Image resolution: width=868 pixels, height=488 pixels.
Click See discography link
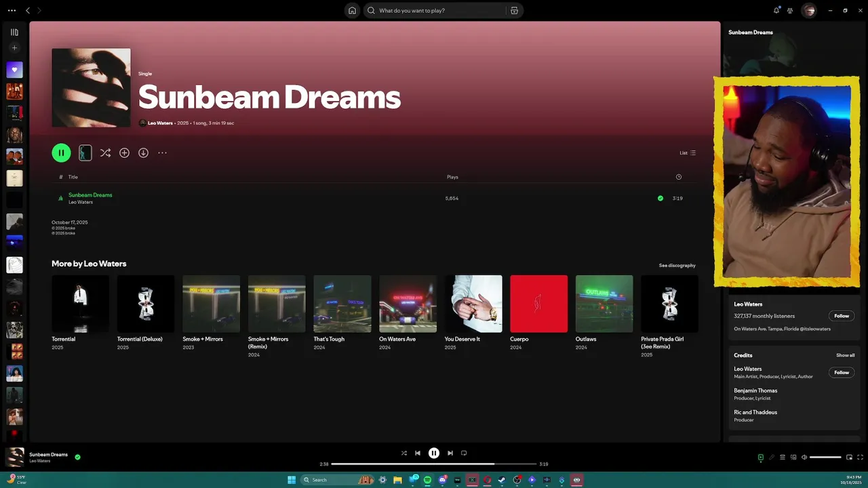point(677,265)
